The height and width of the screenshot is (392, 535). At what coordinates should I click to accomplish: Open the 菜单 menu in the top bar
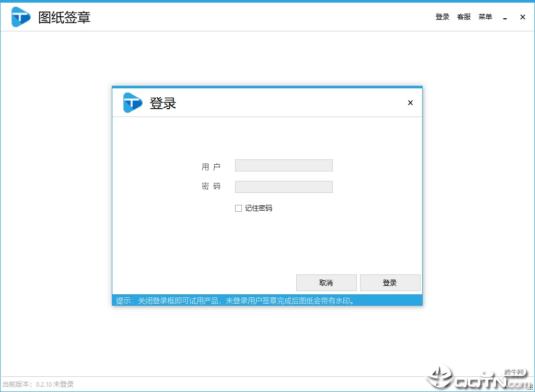click(x=485, y=16)
